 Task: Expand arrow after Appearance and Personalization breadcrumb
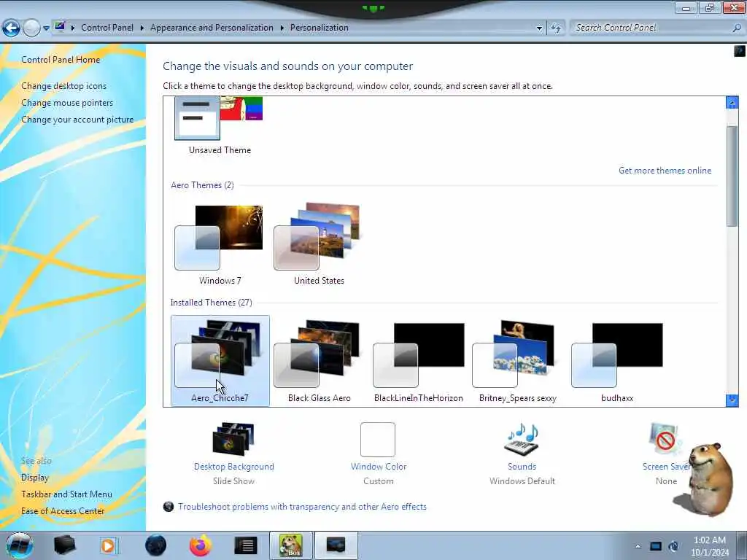click(x=282, y=28)
